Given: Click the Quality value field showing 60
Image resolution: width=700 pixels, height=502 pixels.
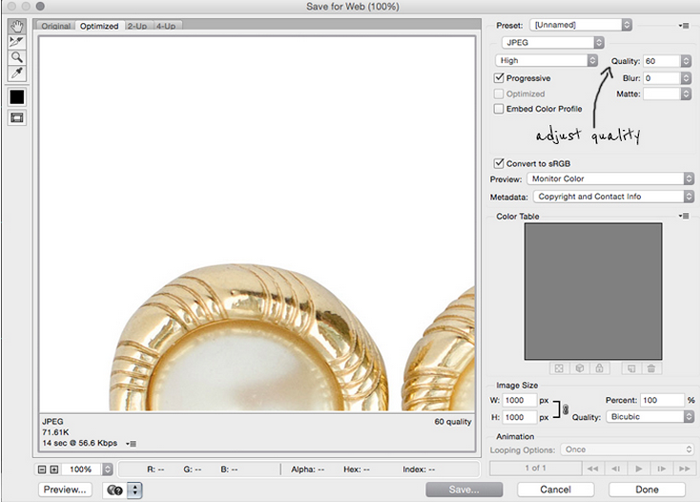Looking at the screenshot, I should (x=662, y=61).
